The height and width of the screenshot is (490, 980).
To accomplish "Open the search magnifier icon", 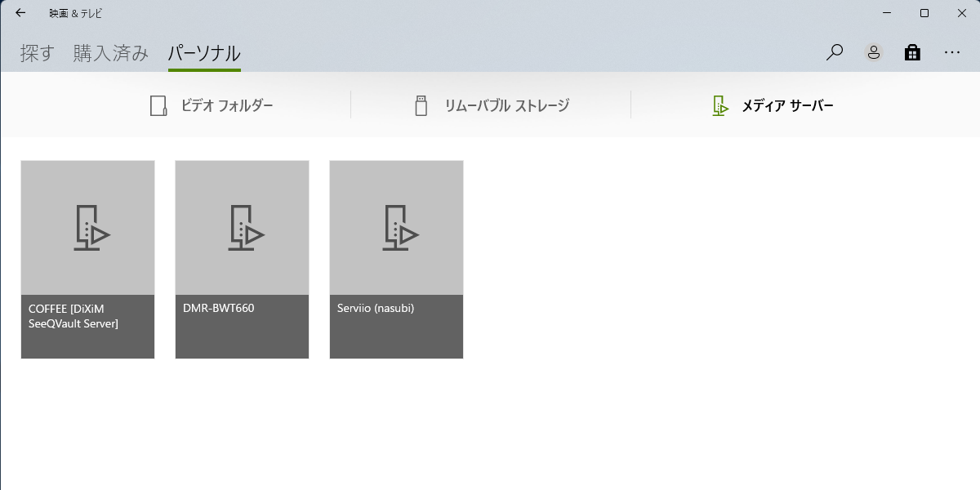I will pyautogui.click(x=834, y=52).
